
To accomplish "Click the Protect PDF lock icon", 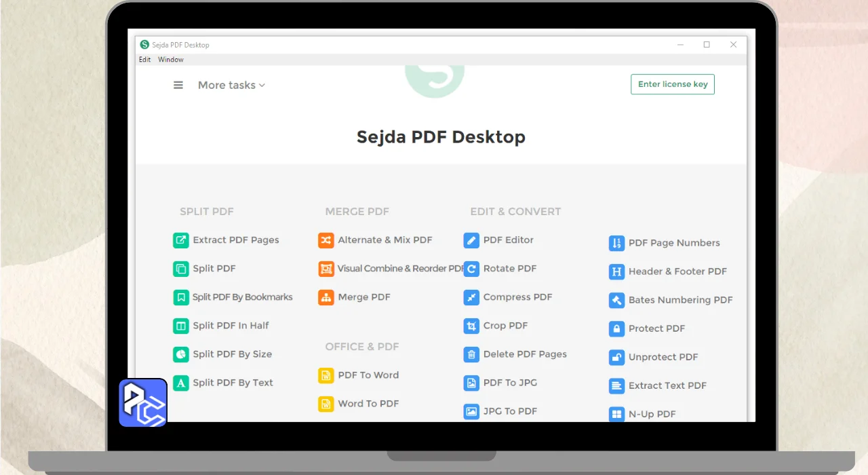I will tap(616, 328).
